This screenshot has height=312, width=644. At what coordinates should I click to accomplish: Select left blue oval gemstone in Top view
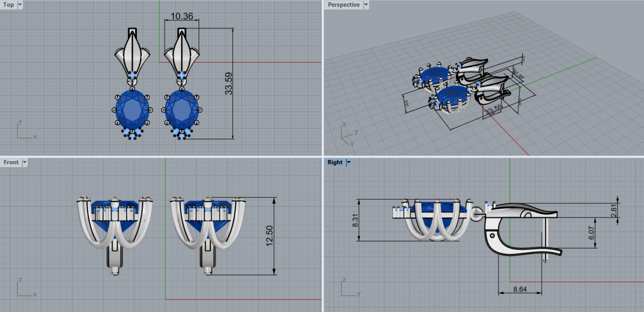pyautogui.click(x=132, y=109)
